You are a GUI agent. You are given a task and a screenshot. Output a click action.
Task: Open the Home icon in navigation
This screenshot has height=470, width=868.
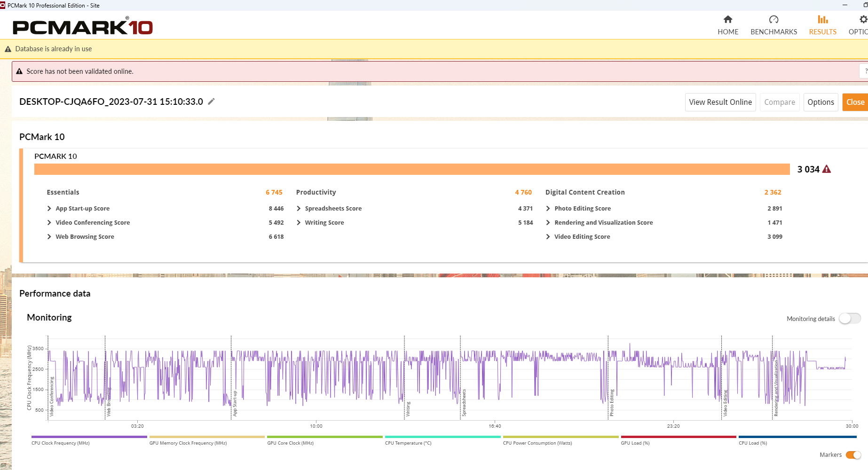(727, 20)
